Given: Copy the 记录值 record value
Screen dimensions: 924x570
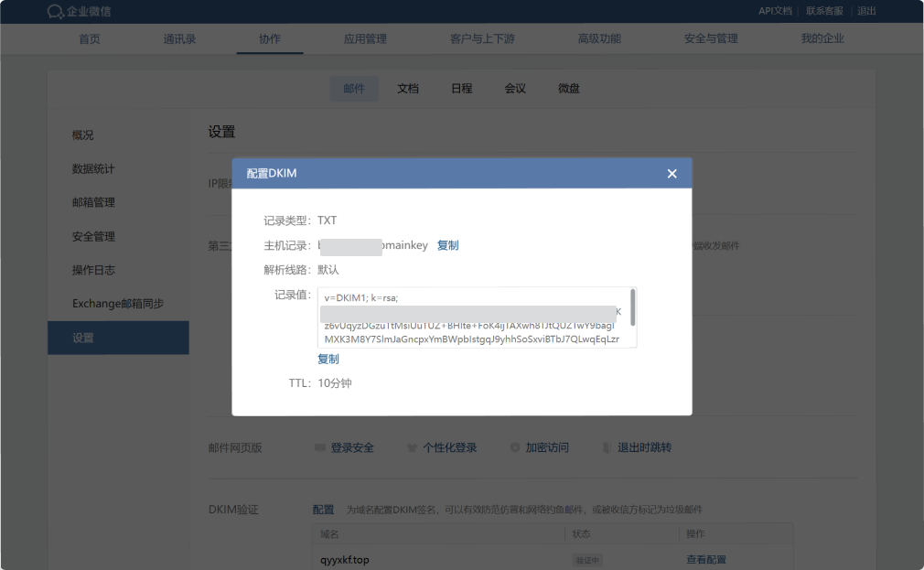Looking at the screenshot, I should (328, 360).
